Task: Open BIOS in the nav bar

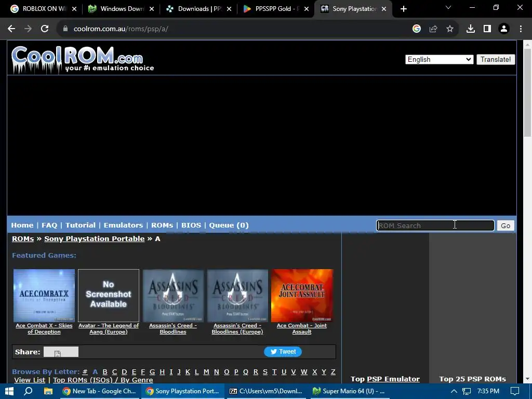Action: pos(191,225)
